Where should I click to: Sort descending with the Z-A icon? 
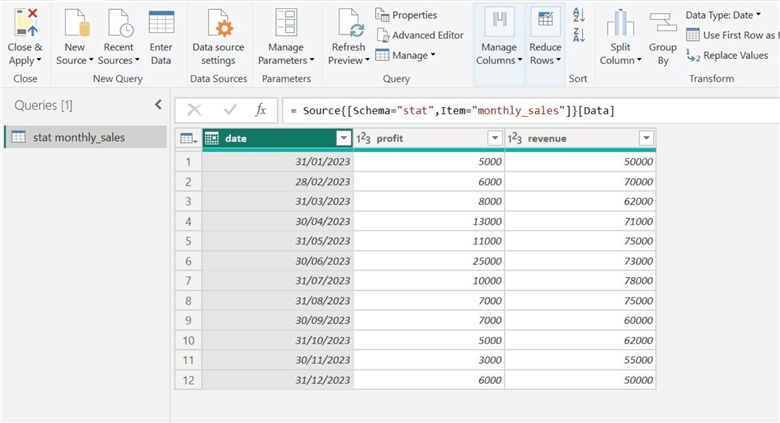(x=578, y=35)
